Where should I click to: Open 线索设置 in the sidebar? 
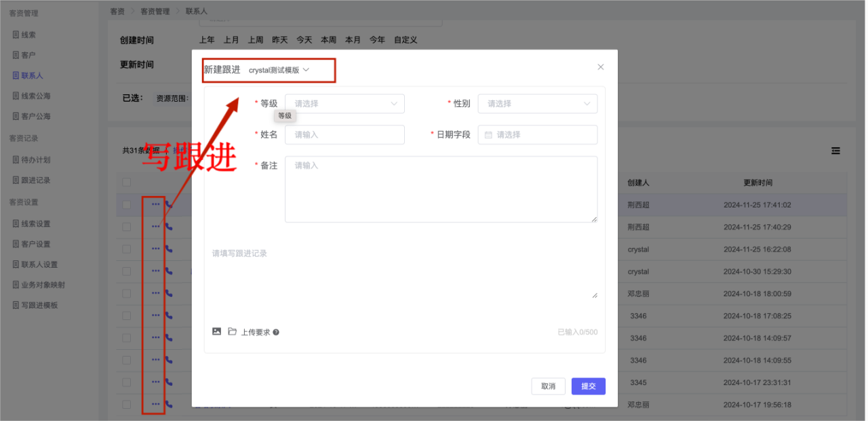36,224
